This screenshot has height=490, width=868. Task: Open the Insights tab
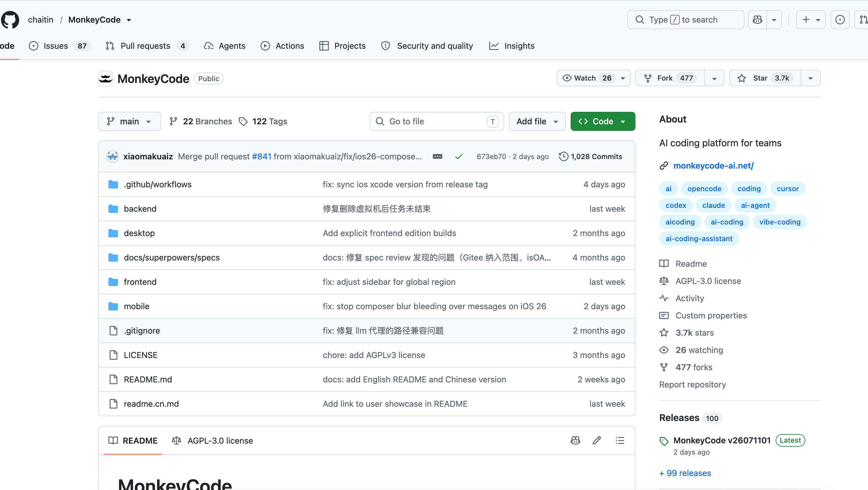[512, 46]
